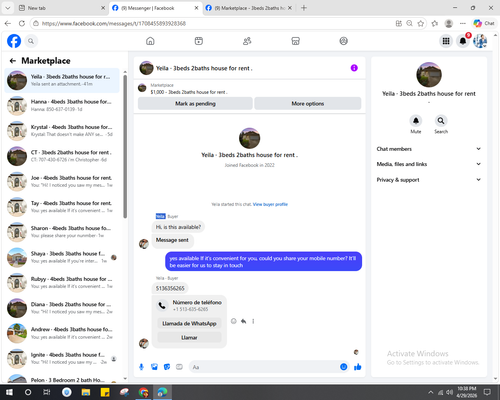Open the Groups icon in top navigation
This screenshot has width=500, height=400.
click(x=344, y=41)
